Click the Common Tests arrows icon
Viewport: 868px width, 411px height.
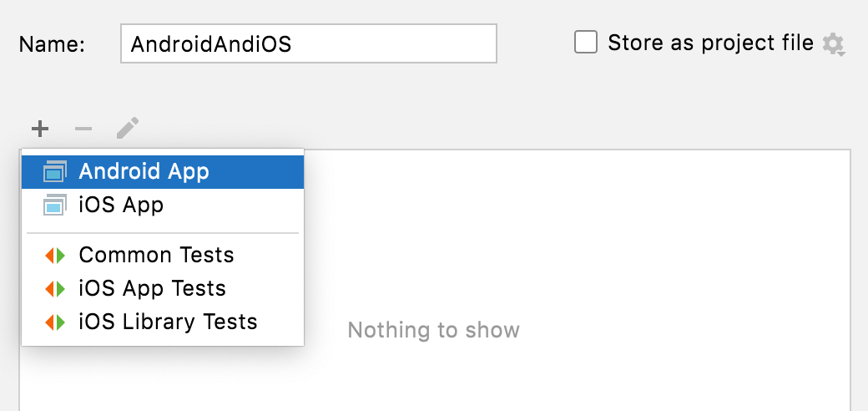point(55,255)
